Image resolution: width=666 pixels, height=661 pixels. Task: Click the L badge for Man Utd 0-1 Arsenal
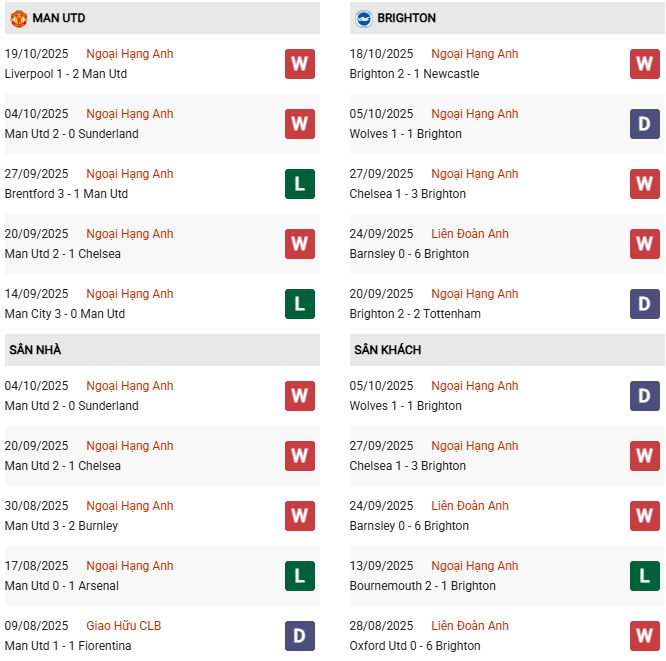click(299, 576)
